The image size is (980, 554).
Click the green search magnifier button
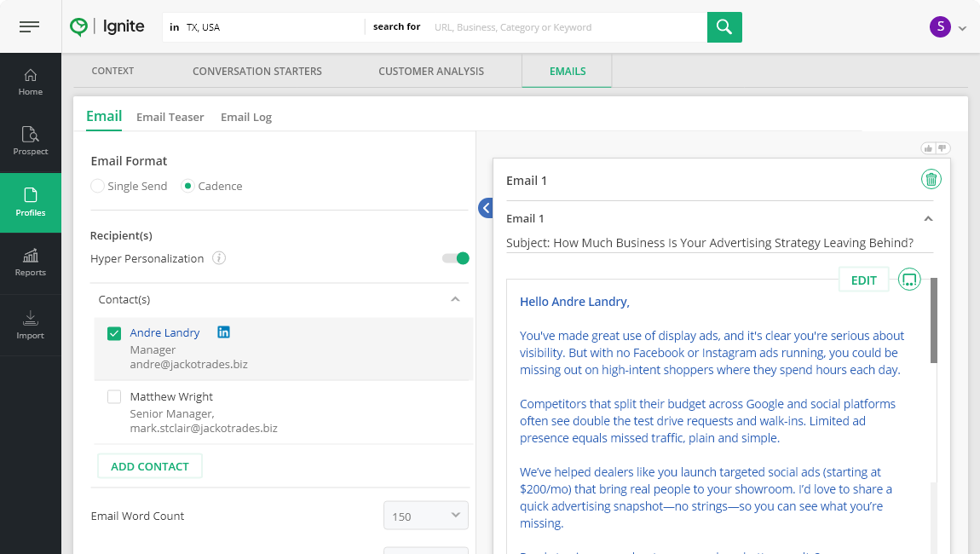coord(724,27)
